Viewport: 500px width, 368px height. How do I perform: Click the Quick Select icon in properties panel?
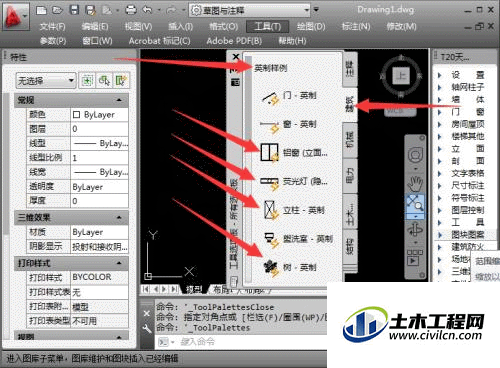pos(104,80)
